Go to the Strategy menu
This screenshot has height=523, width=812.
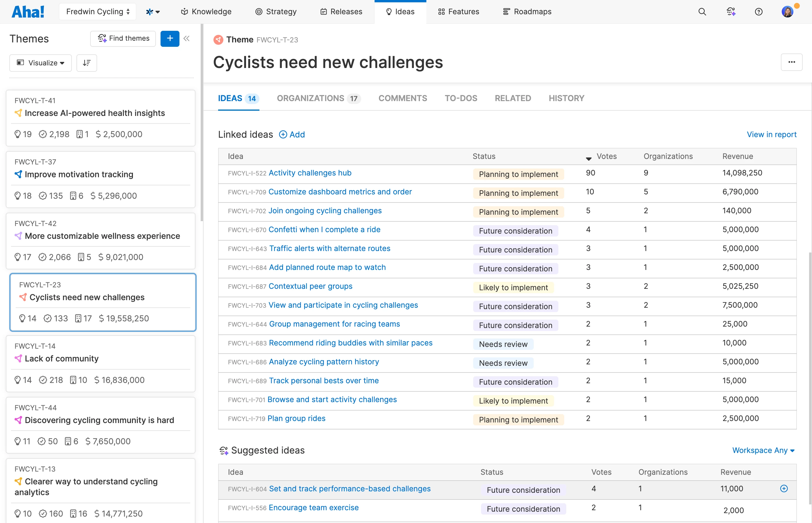(x=276, y=12)
